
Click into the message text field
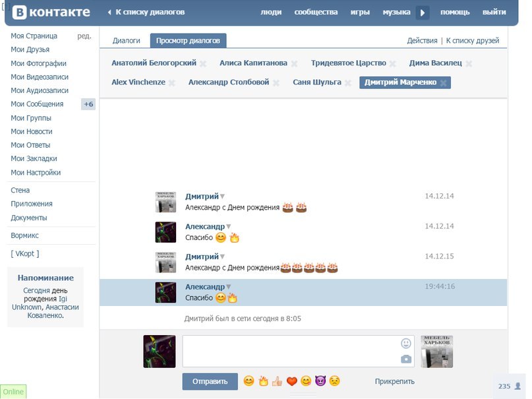pos(290,351)
